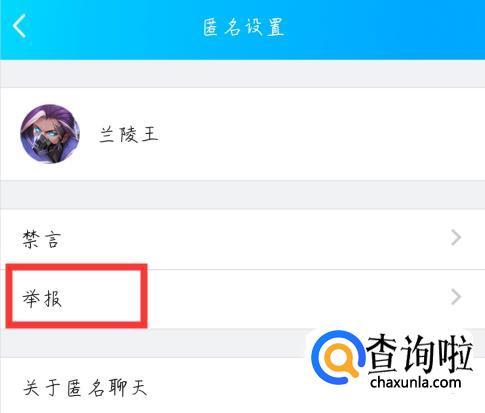Go back using the header arrow
The image size is (485, 413).
(x=19, y=26)
